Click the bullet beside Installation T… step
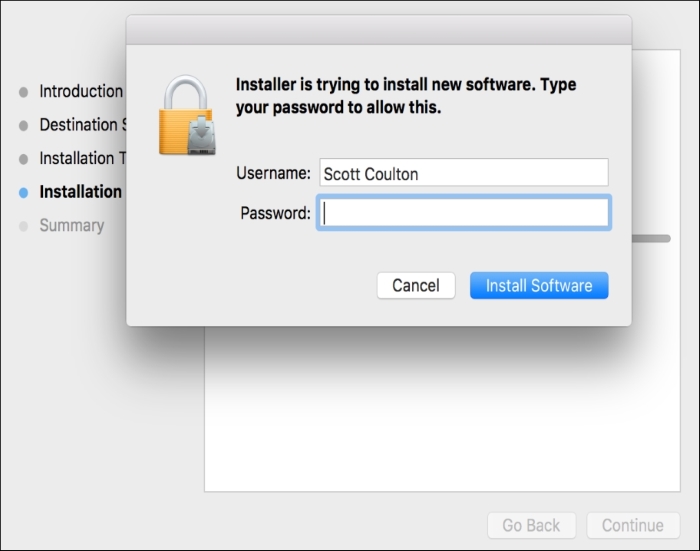700x551 pixels. (24, 159)
